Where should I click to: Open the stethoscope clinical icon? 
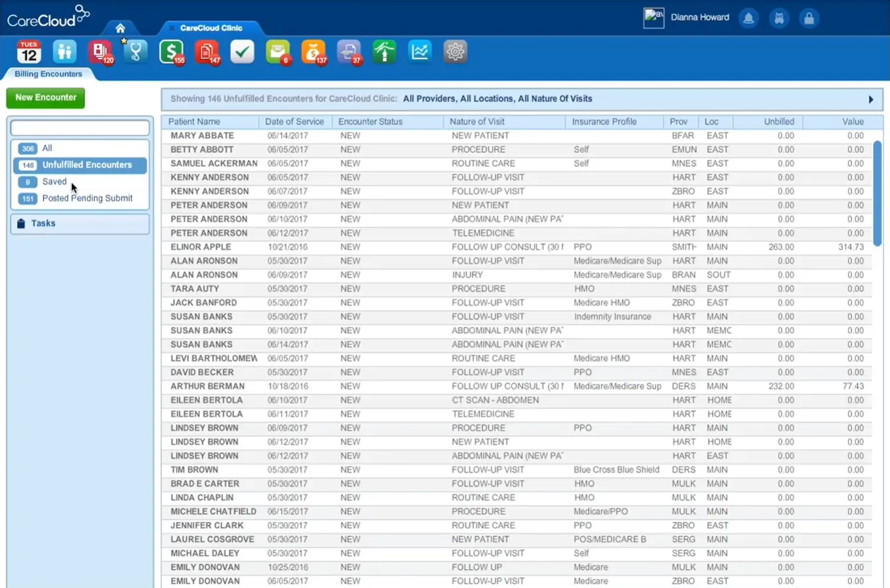(135, 52)
